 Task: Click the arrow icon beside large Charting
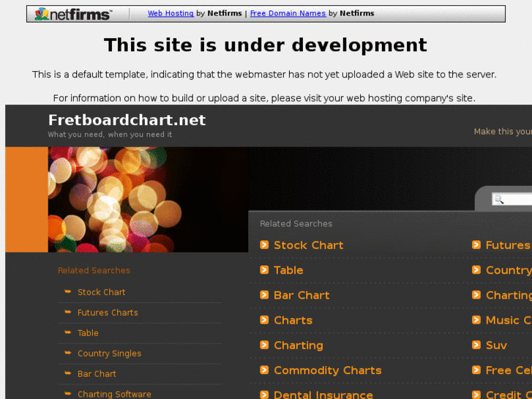coord(264,345)
